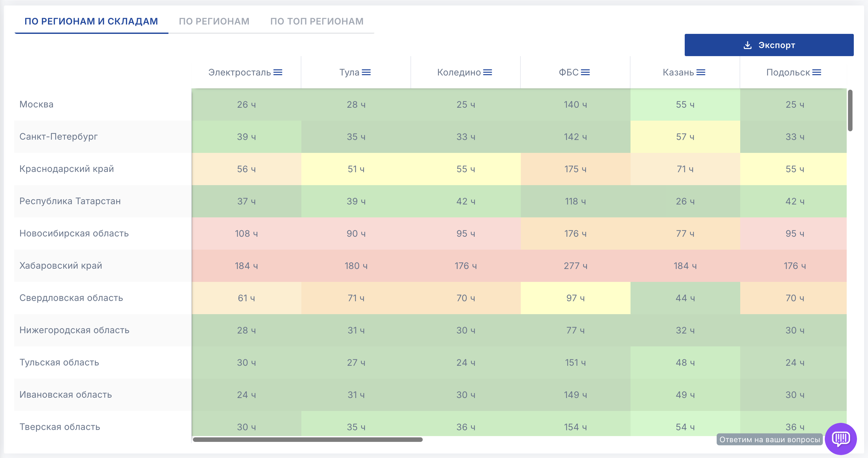The height and width of the screenshot is (458, 868).
Task: Open the ФБС column menu icon
Action: click(585, 72)
